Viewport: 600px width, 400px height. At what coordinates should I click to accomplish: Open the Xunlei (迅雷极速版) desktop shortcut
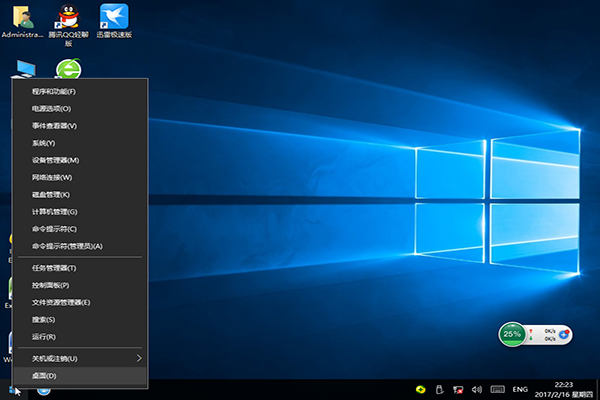click(x=115, y=18)
